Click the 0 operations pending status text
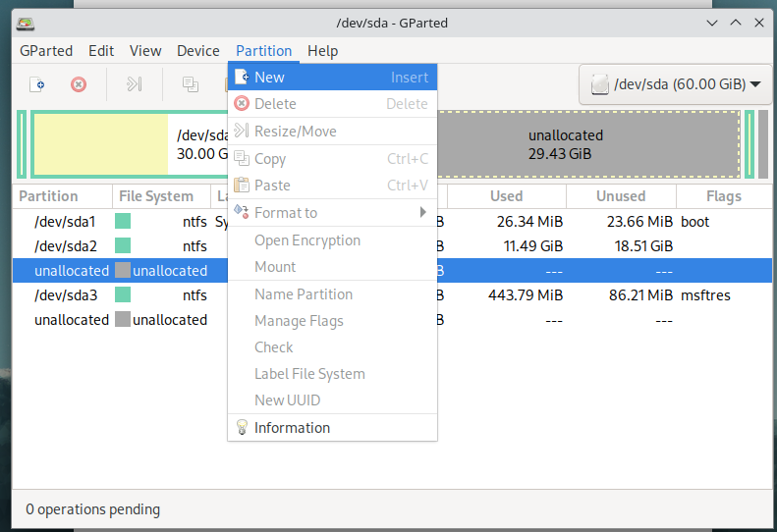The width and height of the screenshot is (777, 532). click(x=92, y=509)
